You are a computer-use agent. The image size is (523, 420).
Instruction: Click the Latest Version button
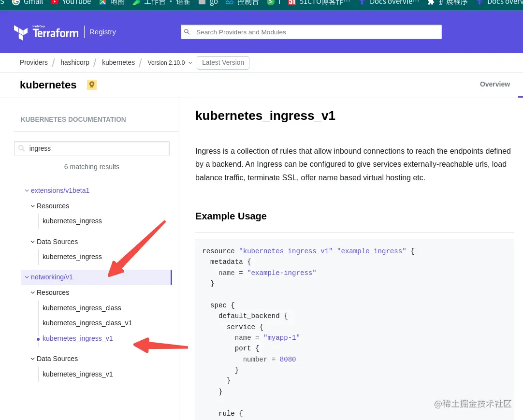coord(223,63)
